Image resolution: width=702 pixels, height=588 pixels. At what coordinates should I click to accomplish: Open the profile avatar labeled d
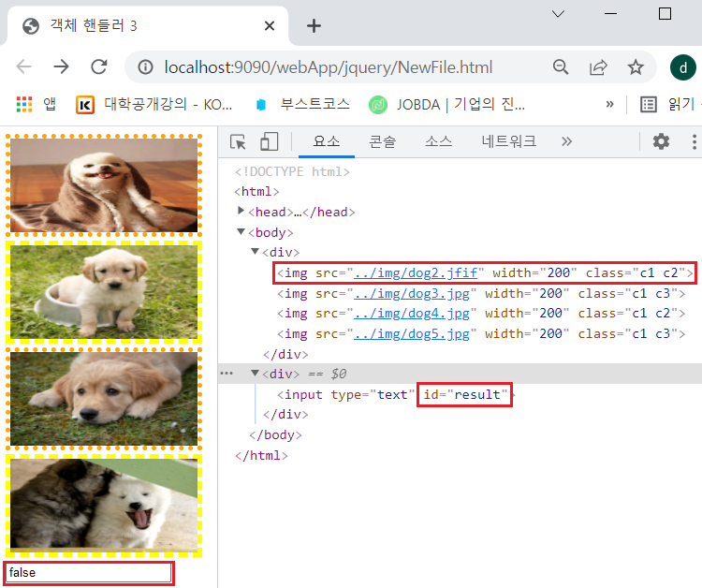click(x=682, y=67)
